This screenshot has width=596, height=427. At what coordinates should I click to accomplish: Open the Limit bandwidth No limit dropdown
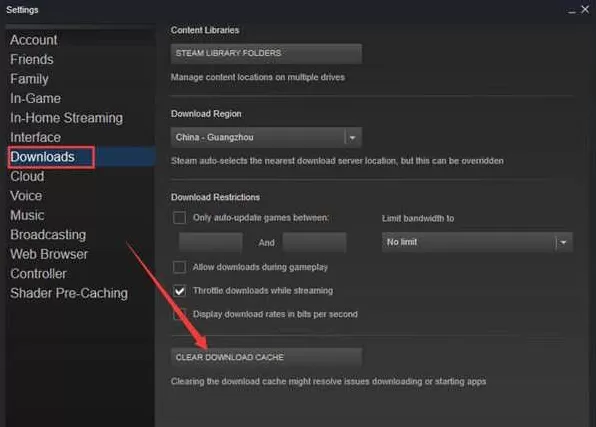pos(477,242)
